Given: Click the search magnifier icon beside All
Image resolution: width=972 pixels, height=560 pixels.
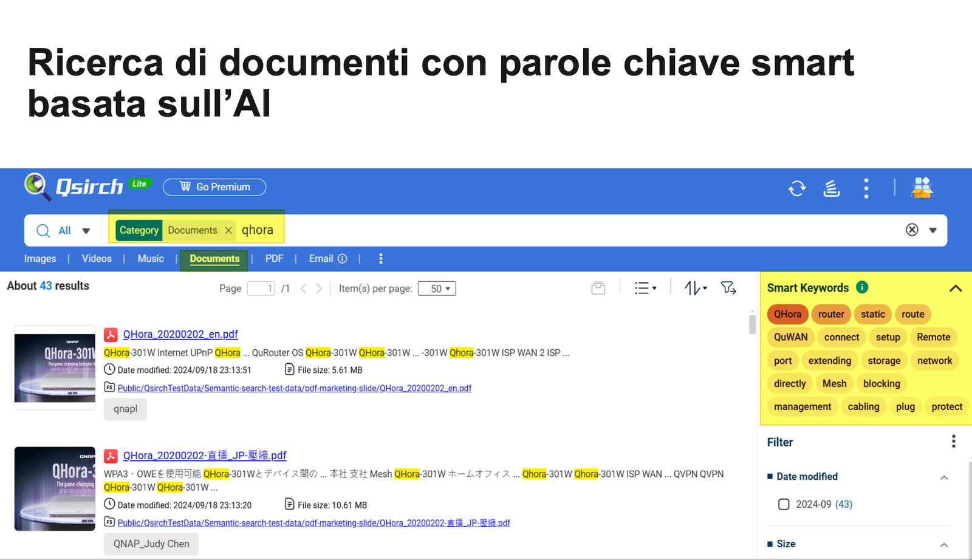Looking at the screenshot, I should pos(43,231).
